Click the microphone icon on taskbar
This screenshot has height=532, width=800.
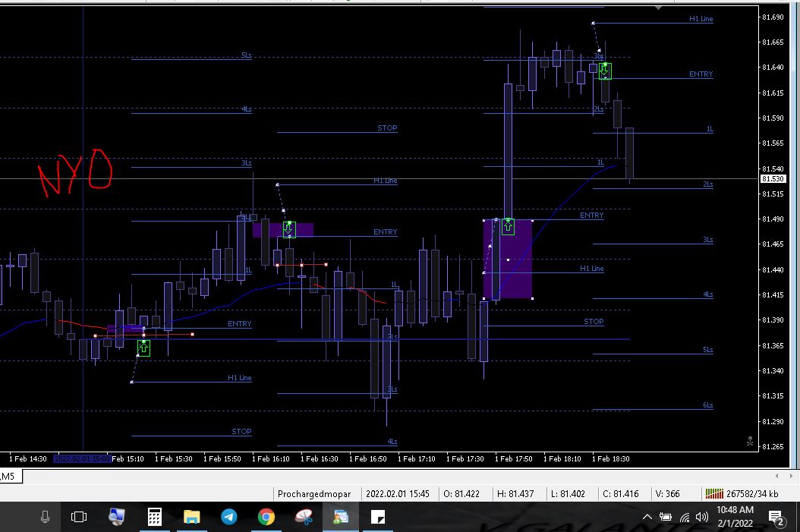(45, 518)
